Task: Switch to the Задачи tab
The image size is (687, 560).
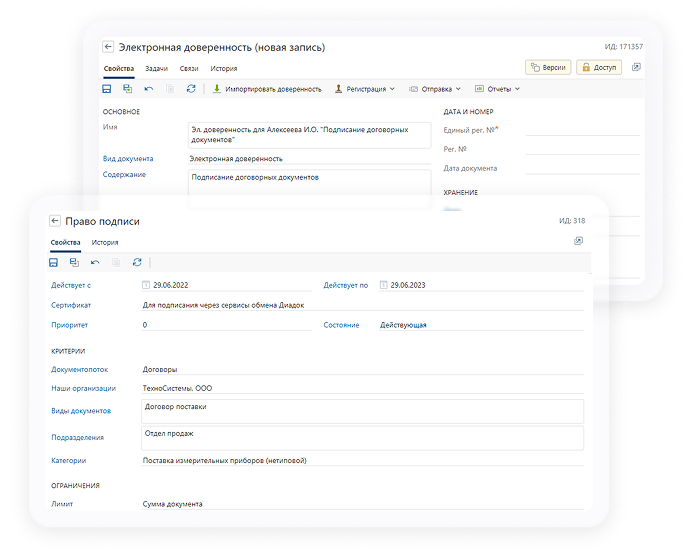Action: 156,68
